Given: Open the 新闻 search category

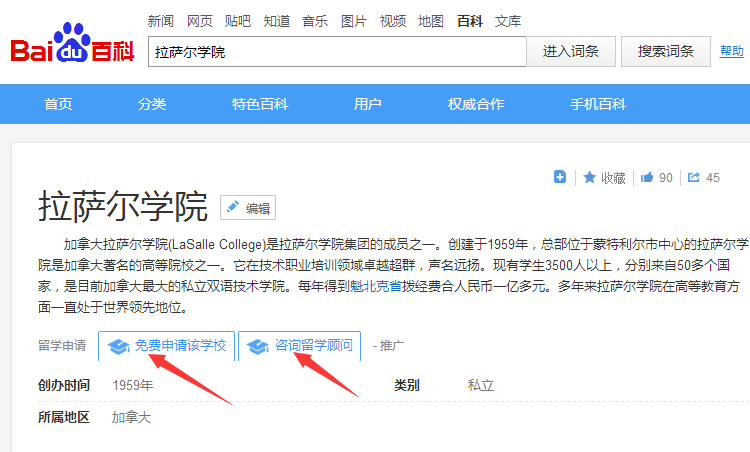Looking at the screenshot, I should pos(160,21).
